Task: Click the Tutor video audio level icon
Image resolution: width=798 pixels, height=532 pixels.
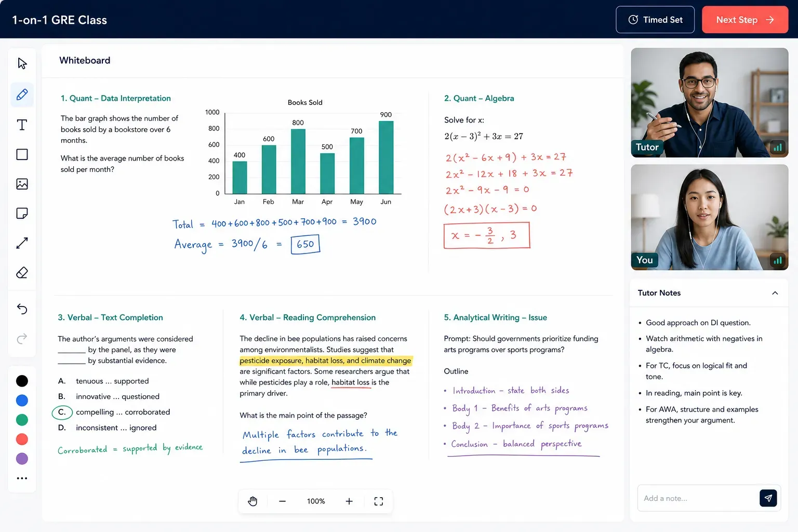Action: (x=778, y=148)
